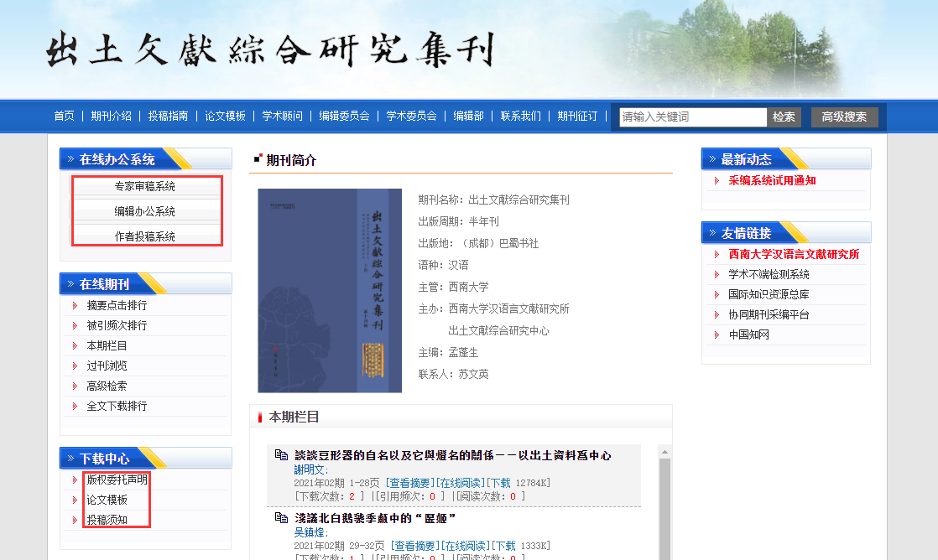Image resolution: width=938 pixels, height=560 pixels.
Task: Click the 检索 search button
Action: [784, 117]
